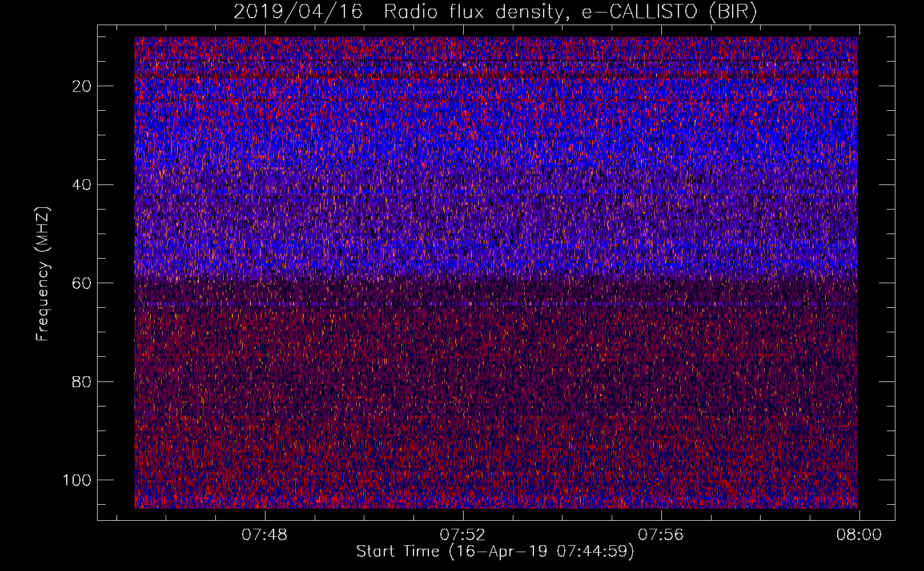Click the 'Frequency (MHZ)' axis label
This screenshot has width=924, height=571.
tap(43, 274)
